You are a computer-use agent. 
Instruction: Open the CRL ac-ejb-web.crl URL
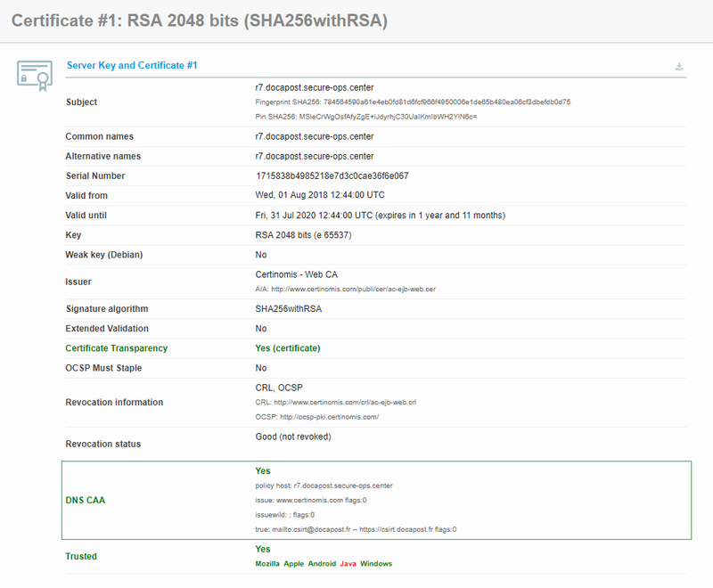coord(345,402)
